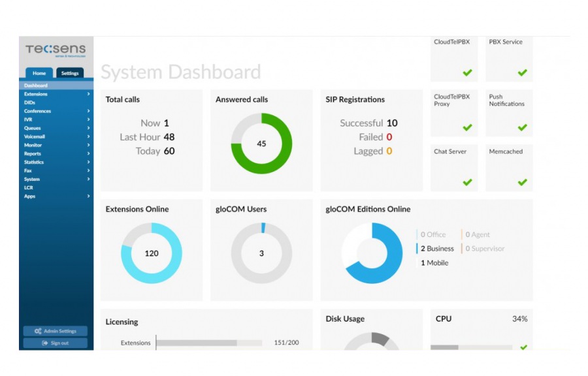Open the Statistics sidebar item
The height and width of the screenshot is (376, 588).
point(56,162)
